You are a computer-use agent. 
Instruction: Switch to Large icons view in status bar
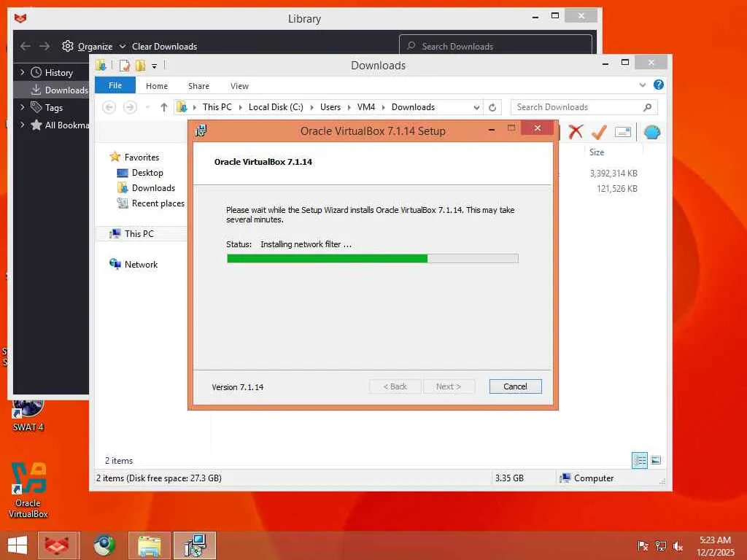[656, 460]
